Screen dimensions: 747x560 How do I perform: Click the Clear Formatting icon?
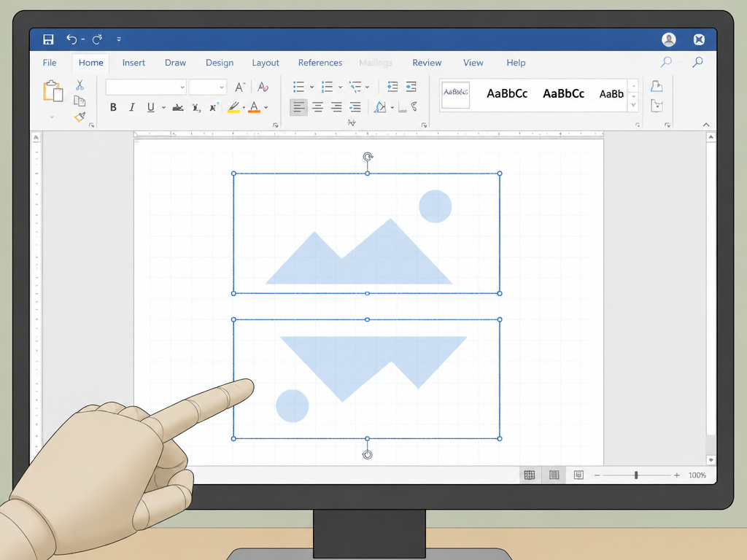(x=263, y=87)
